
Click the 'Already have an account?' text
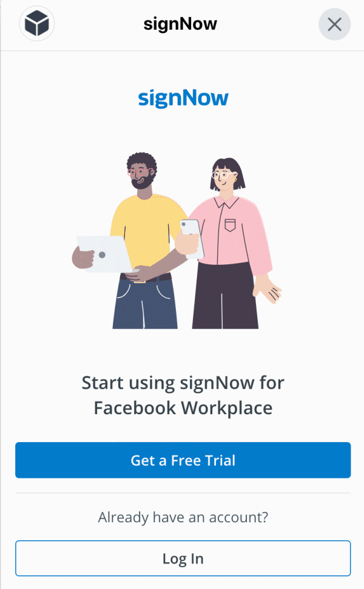point(183,517)
